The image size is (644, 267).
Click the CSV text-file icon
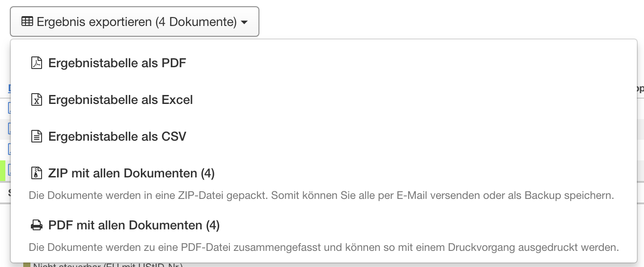coord(36,136)
